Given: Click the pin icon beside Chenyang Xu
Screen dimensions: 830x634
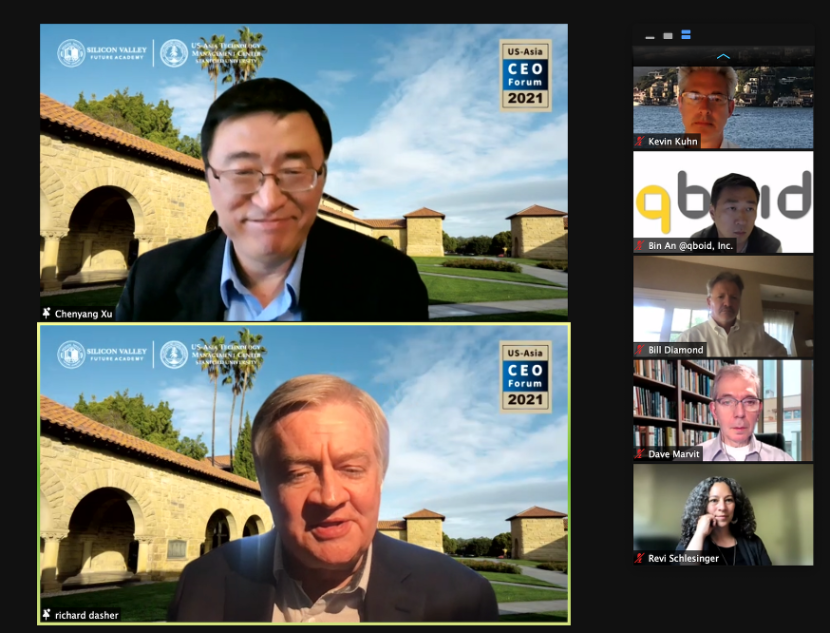Looking at the screenshot, I should [x=47, y=313].
